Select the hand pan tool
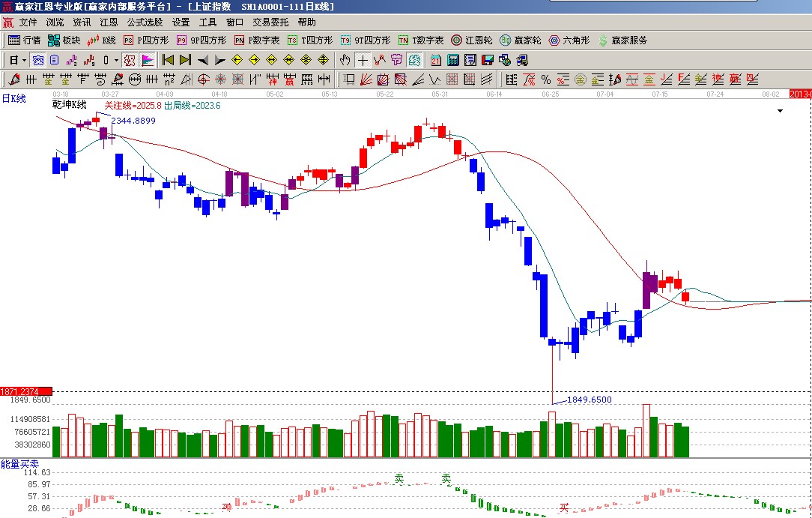812x518 pixels. [345, 60]
